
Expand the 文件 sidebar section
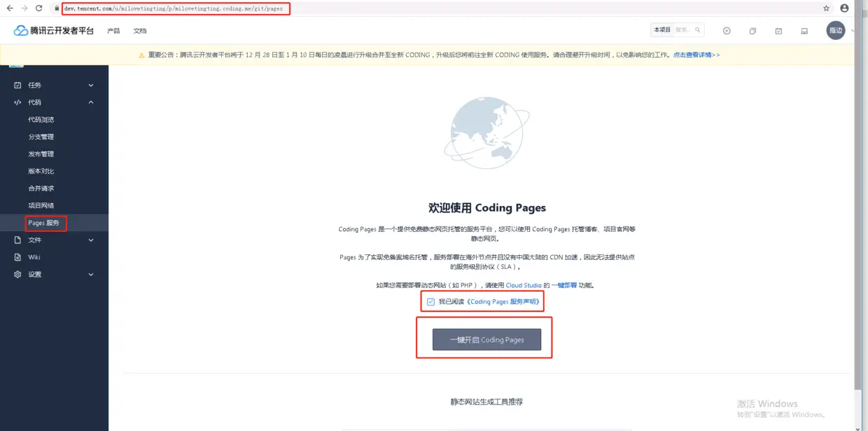(90, 240)
